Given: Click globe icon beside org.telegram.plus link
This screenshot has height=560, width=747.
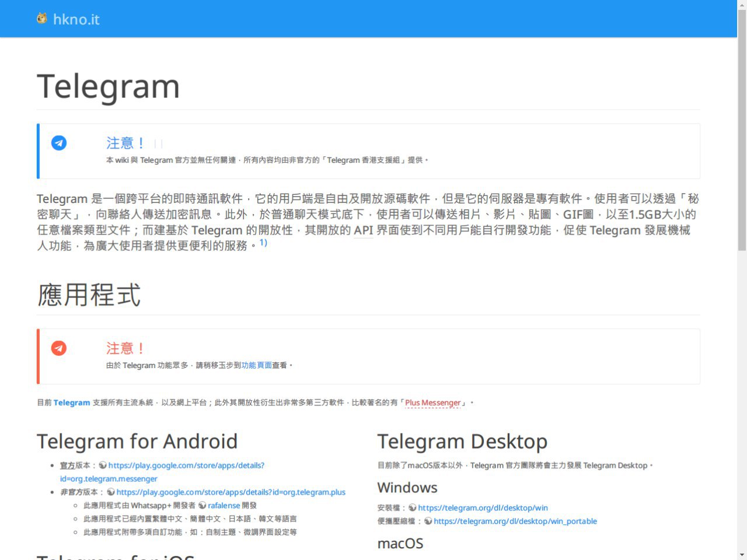Looking at the screenshot, I should 111,492.
